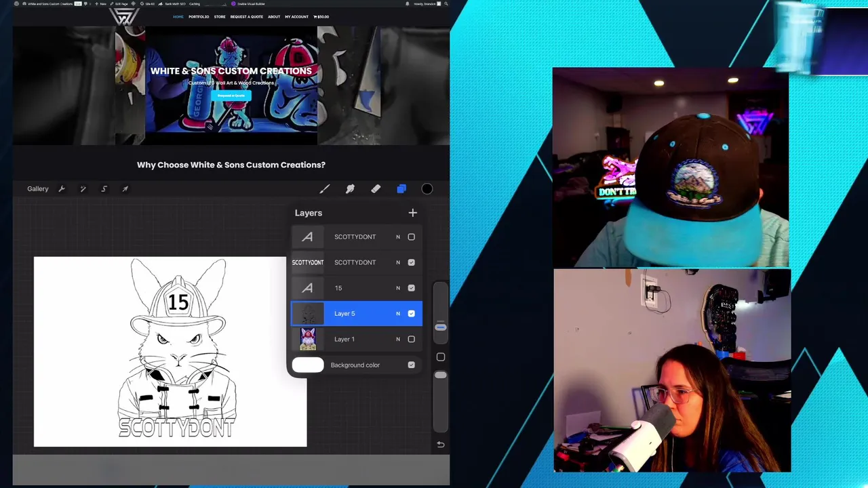Click the Request a Quote hero button

[x=231, y=96]
